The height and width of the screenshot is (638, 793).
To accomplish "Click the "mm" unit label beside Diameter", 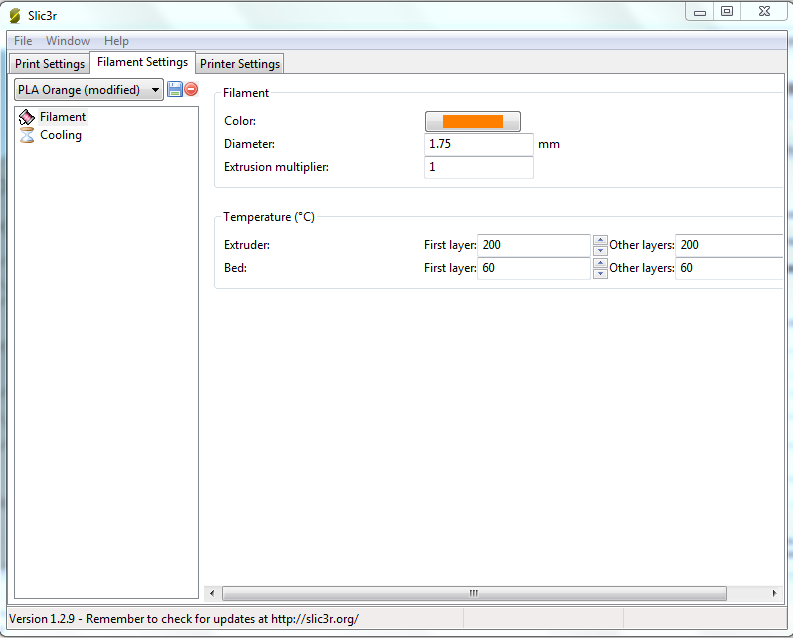I will (549, 145).
